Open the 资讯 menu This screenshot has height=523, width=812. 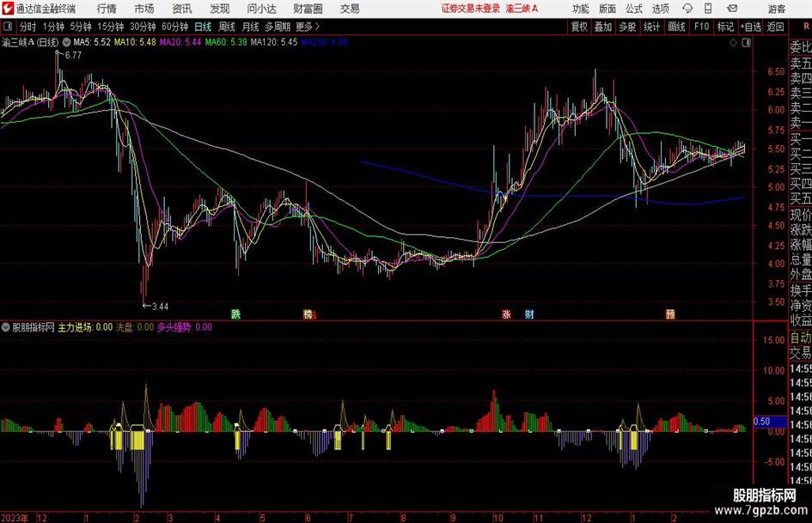click(x=182, y=9)
